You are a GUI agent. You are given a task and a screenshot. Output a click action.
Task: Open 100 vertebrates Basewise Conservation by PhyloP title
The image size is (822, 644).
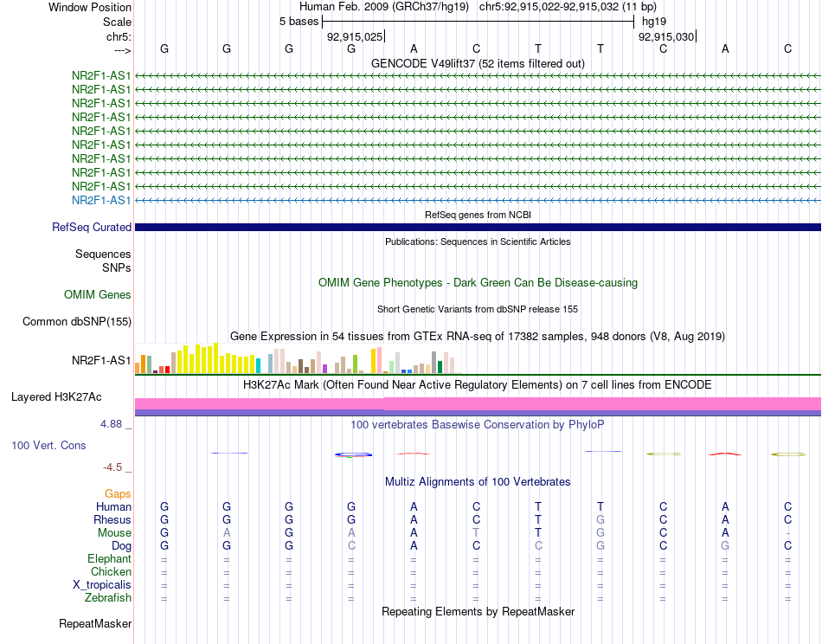(x=478, y=425)
